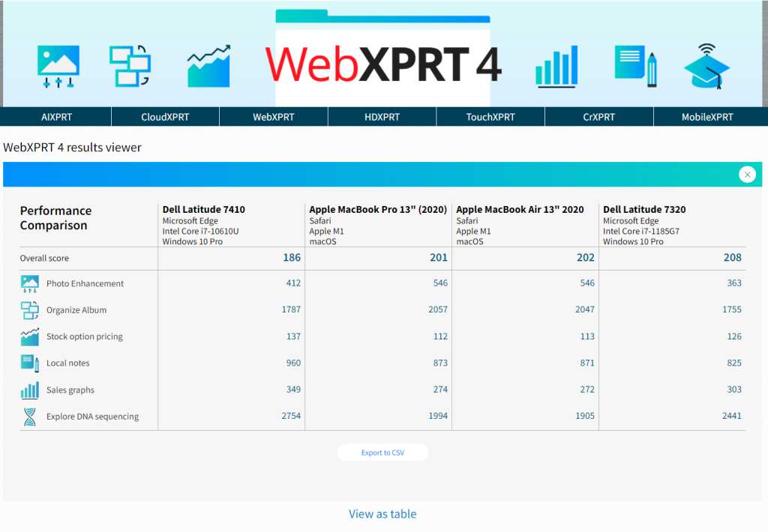Click the Organize Album value 1755

[732, 309]
